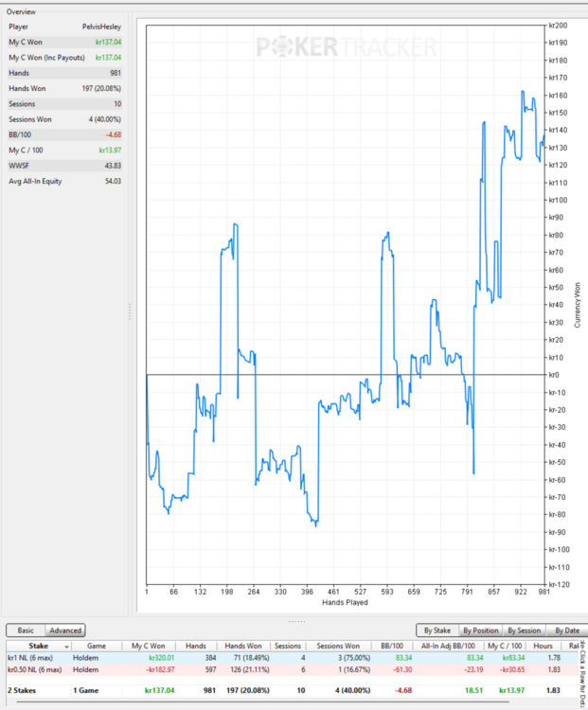Sort by the BB/100 column header
588x710 pixels.
tap(392, 647)
